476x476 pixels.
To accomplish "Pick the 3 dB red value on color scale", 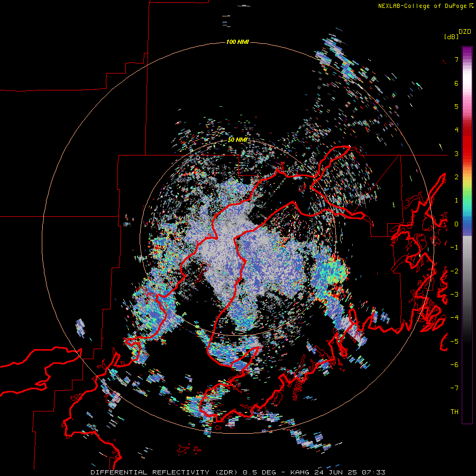I will 456,153.
